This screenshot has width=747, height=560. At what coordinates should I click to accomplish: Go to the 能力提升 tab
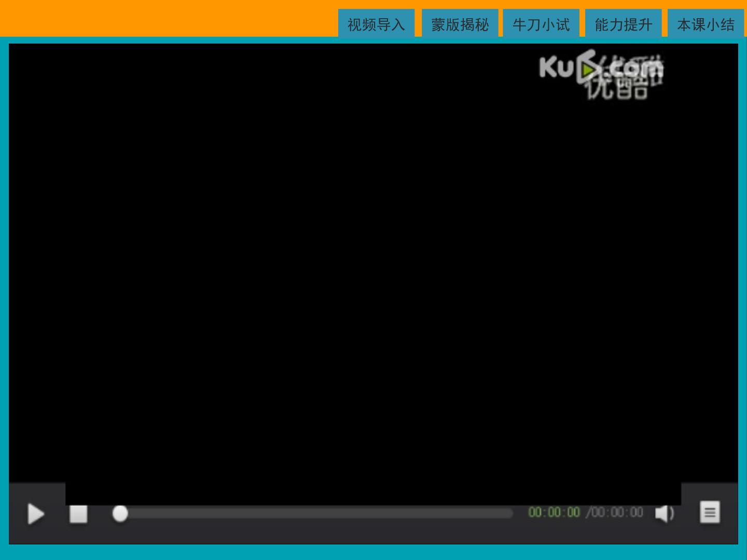623,23
